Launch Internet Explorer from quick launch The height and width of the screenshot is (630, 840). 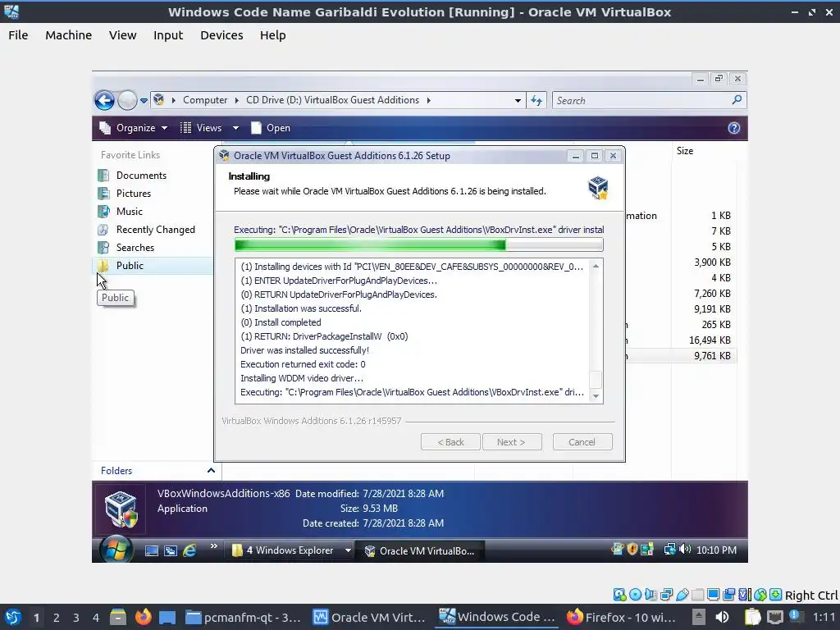(189, 550)
